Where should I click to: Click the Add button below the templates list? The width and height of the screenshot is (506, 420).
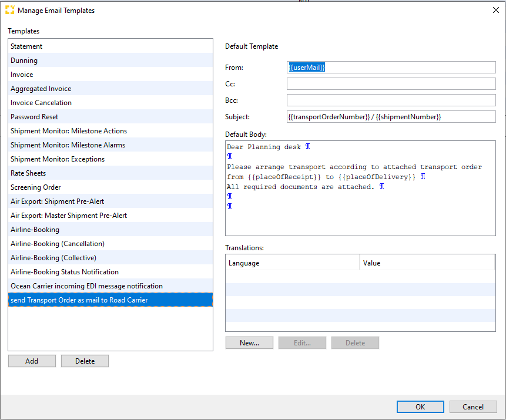tap(32, 361)
